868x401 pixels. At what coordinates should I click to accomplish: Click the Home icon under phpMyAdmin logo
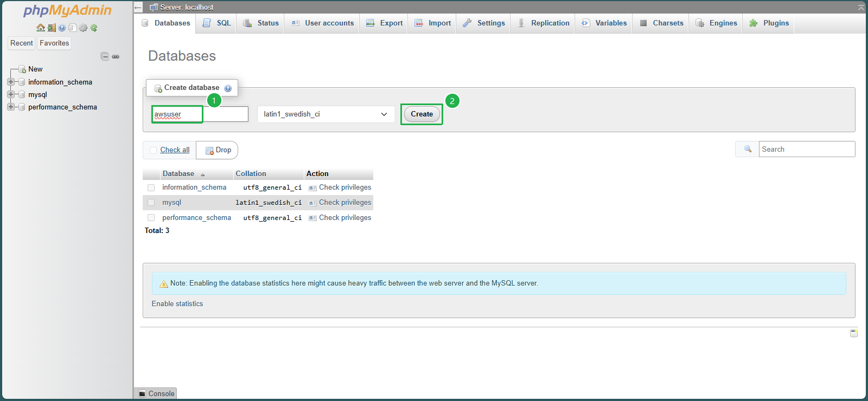pos(41,28)
